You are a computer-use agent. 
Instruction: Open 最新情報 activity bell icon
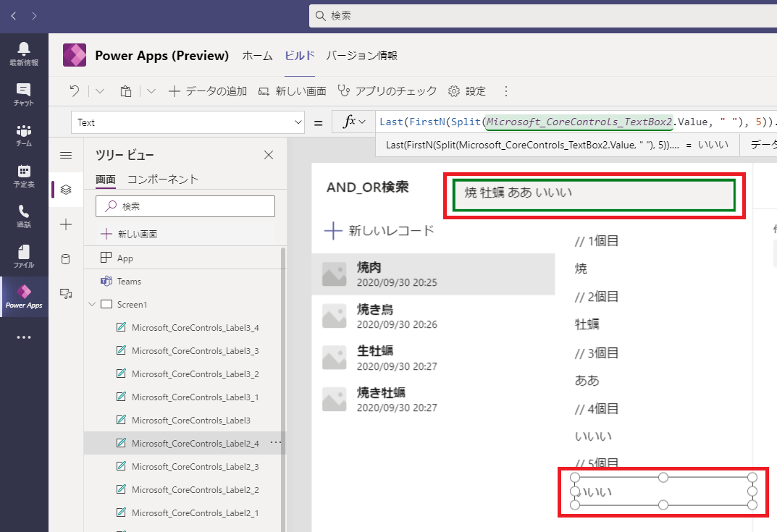click(x=24, y=51)
